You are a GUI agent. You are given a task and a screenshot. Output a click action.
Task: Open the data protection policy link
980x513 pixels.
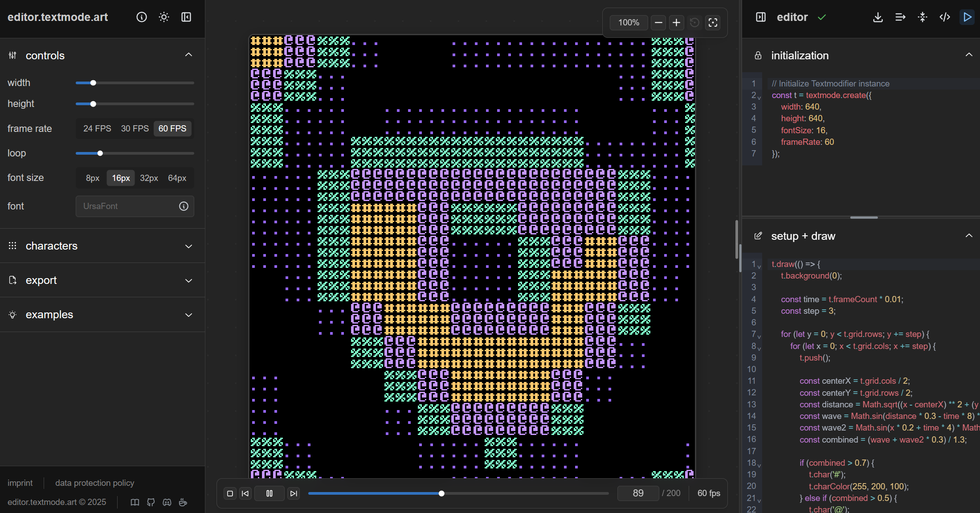94,483
